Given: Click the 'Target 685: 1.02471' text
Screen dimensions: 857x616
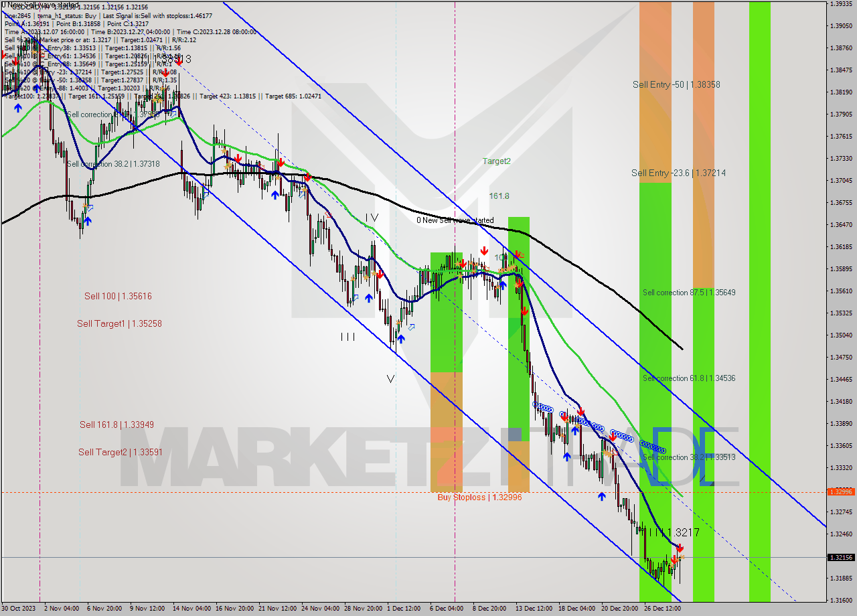Looking at the screenshot, I should click(x=293, y=96).
